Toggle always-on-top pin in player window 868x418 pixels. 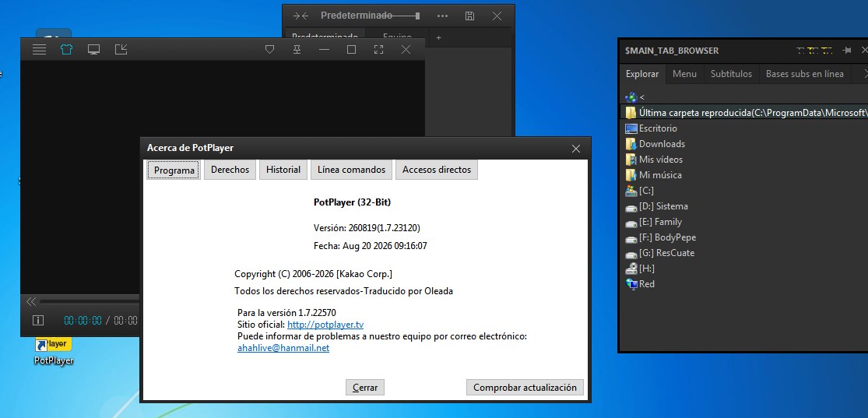[x=297, y=50]
